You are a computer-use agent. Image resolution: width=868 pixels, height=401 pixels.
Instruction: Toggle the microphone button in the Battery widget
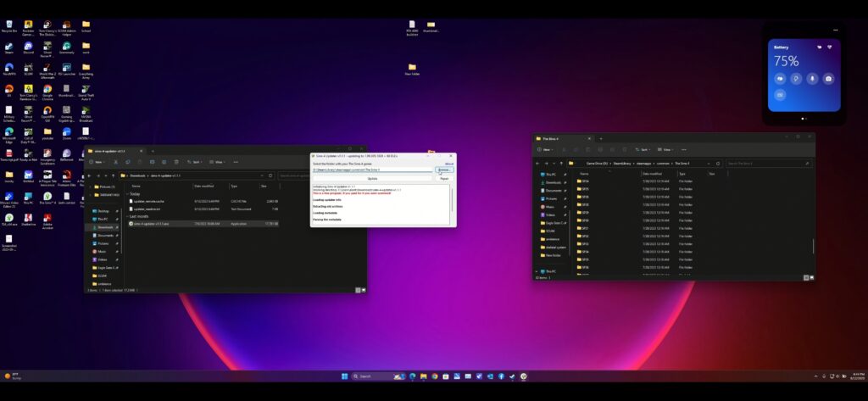(811, 79)
